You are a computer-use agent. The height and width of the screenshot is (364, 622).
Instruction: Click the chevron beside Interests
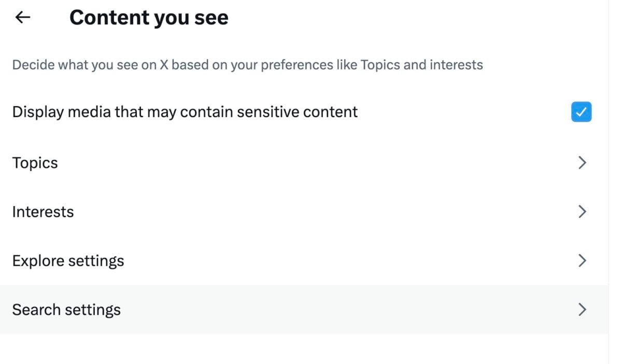click(582, 211)
